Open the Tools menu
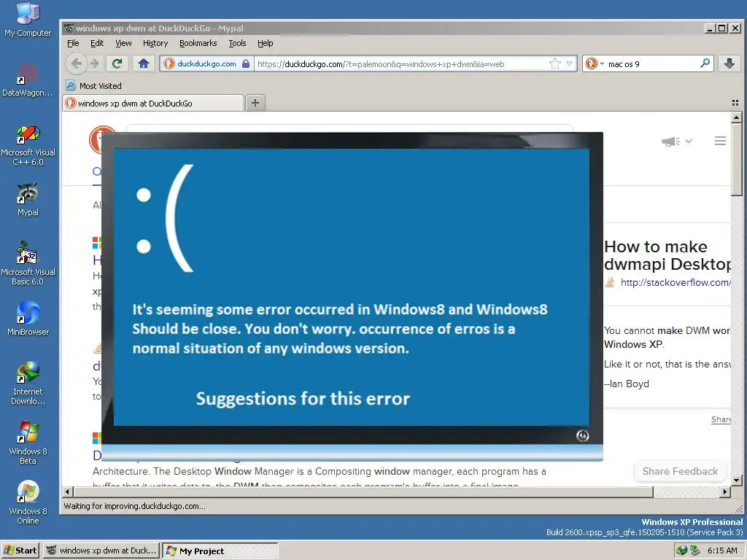The height and width of the screenshot is (560, 747). [x=237, y=43]
